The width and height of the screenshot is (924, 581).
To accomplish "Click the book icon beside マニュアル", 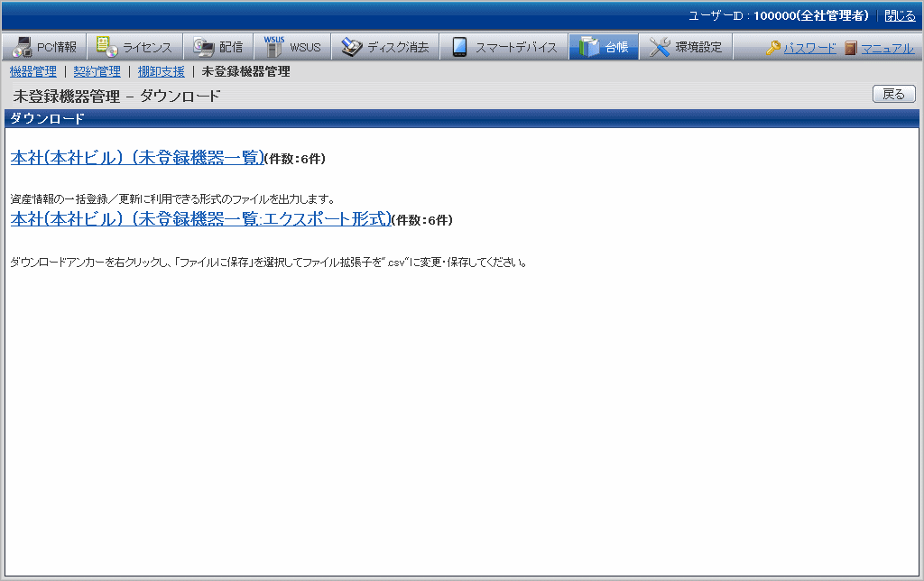I will (851, 48).
